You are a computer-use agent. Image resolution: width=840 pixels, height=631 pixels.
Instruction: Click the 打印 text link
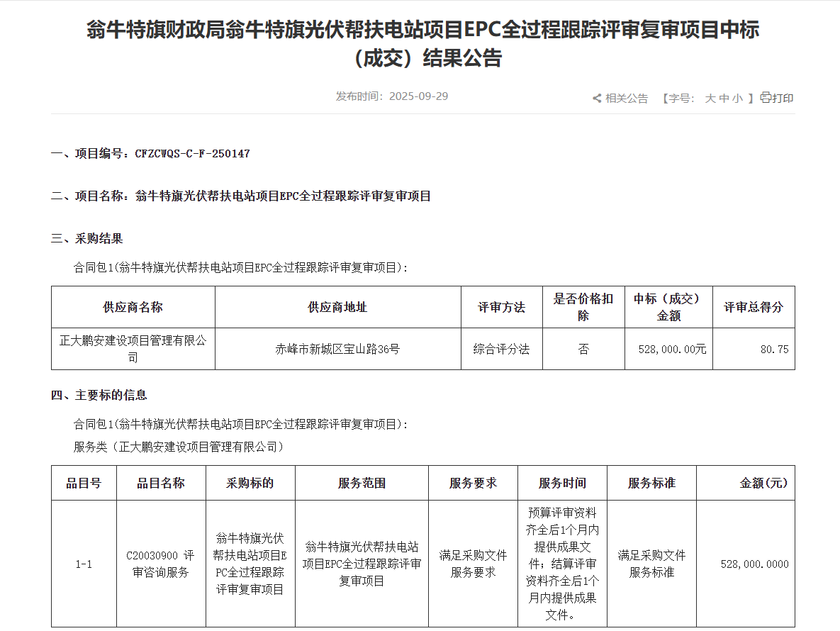click(x=783, y=99)
